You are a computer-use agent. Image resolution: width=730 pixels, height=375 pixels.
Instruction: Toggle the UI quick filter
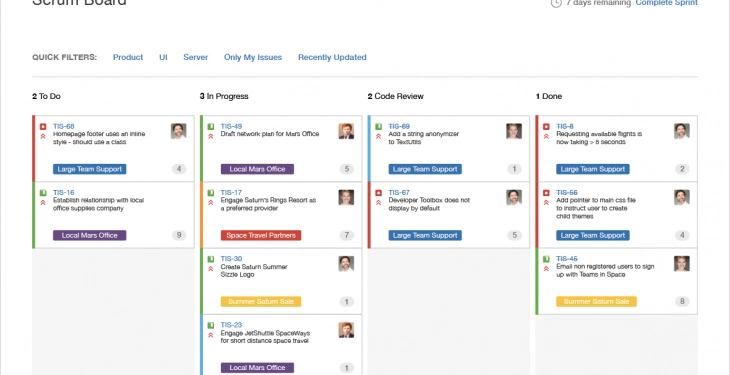click(x=163, y=57)
